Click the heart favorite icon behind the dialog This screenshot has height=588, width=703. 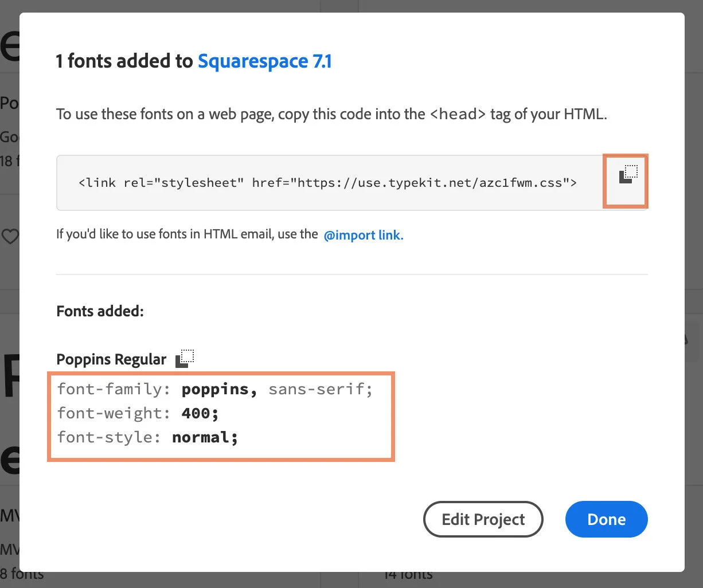(11, 236)
